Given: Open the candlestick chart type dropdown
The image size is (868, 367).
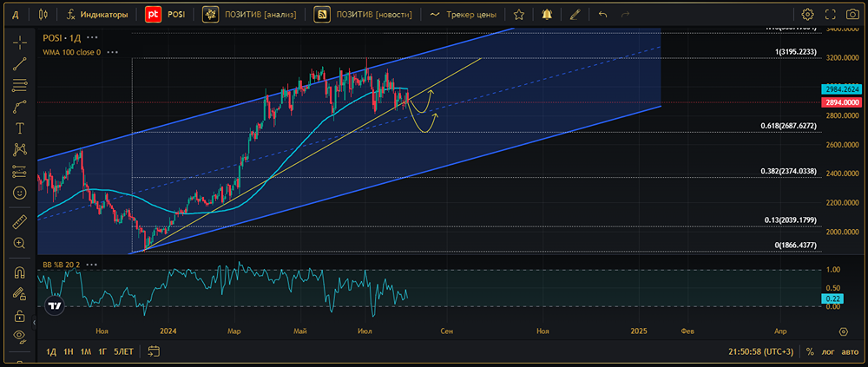Looking at the screenshot, I should [x=43, y=15].
